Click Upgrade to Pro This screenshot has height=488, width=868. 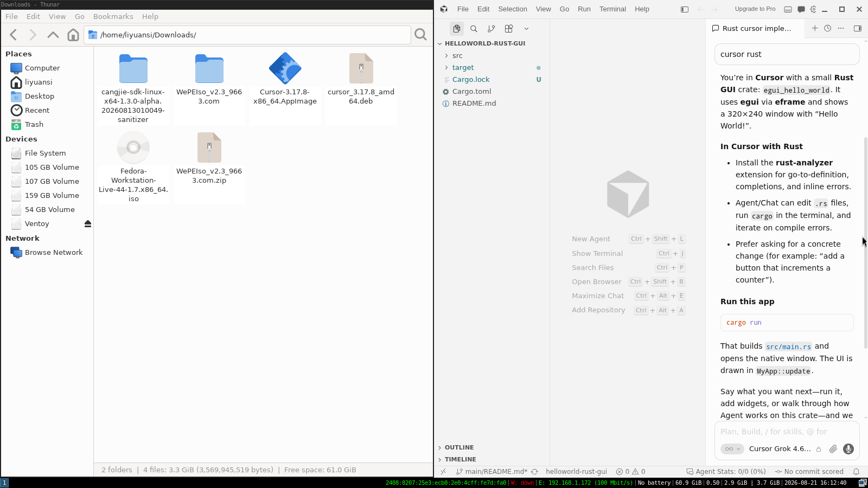pos(755,9)
